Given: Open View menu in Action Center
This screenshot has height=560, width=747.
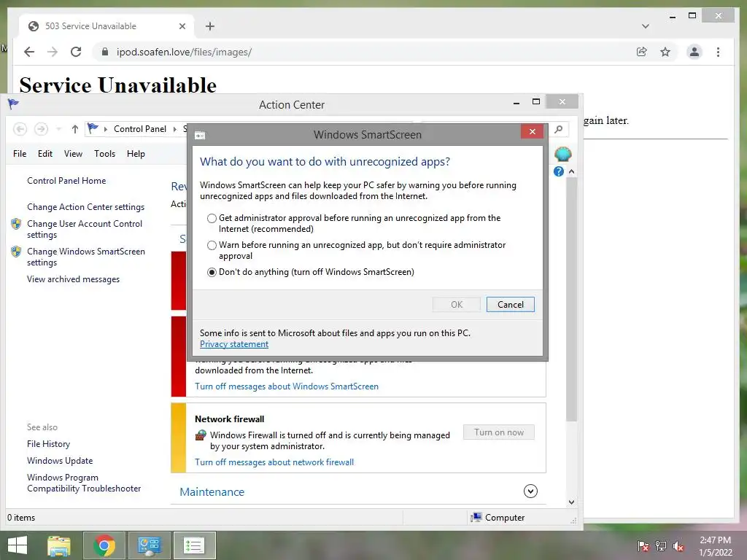Looking at the screenshot, I should [73, 154].
